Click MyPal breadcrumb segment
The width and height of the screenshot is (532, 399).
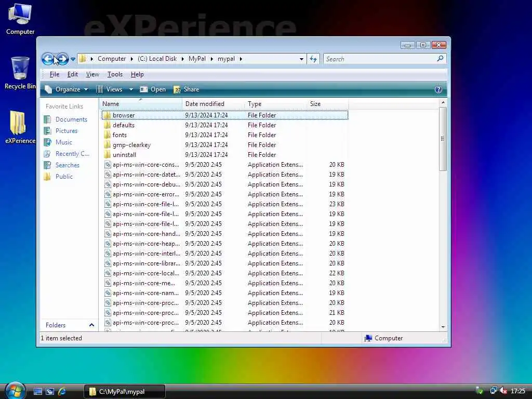[x=197, y=59]
